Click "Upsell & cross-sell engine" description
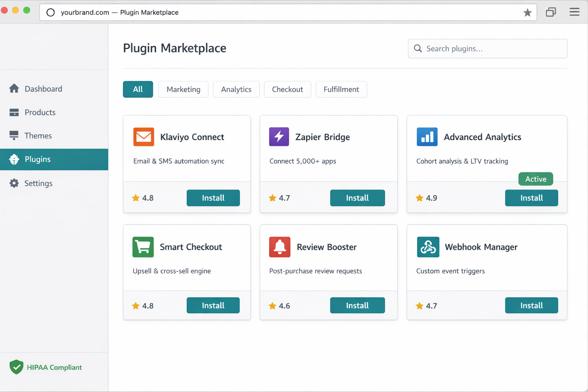Viewport: 588px width, 392px height. pos(172,271)
